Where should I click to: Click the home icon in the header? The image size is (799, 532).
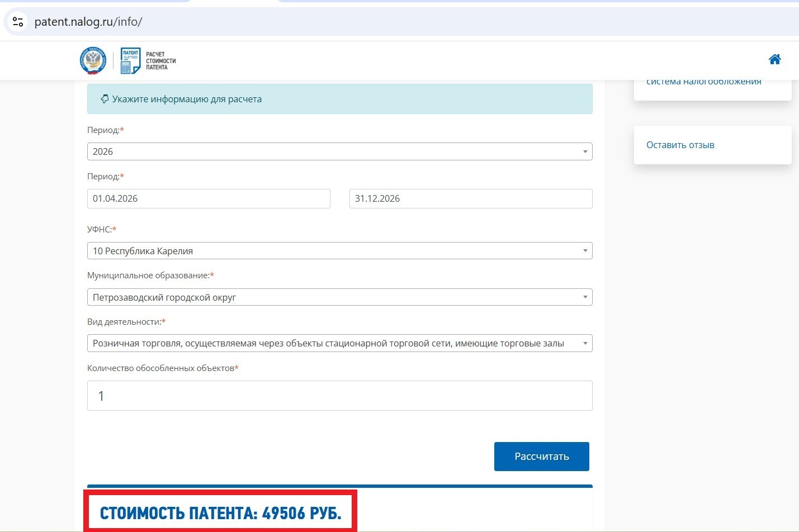pyautogui.click(x=774, y=59)
